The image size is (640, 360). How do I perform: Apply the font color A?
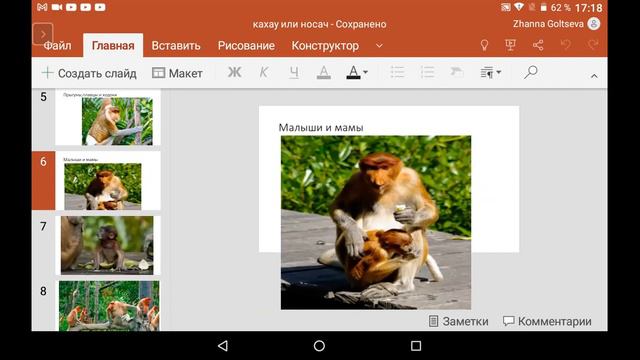353,73
